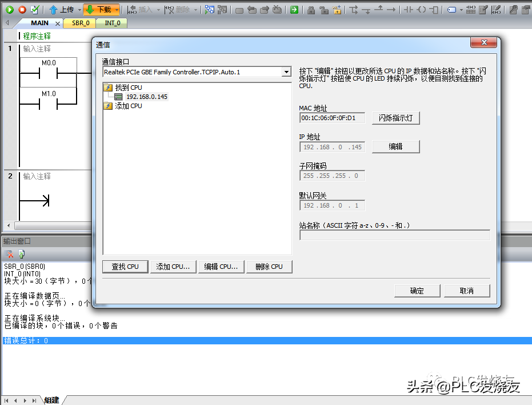Insert a contact using the contact icon

point(408,10)
